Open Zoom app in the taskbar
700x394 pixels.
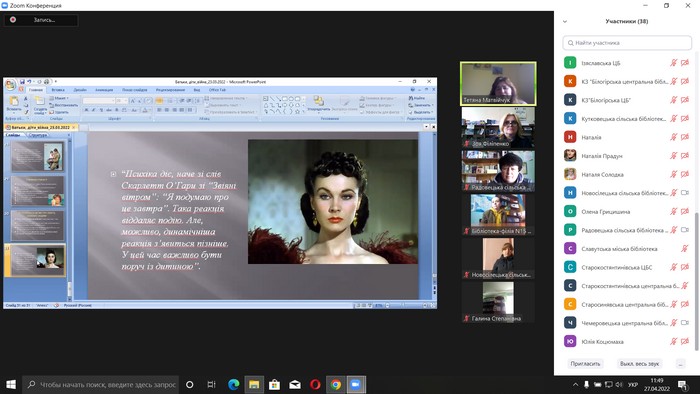[356, 384]
